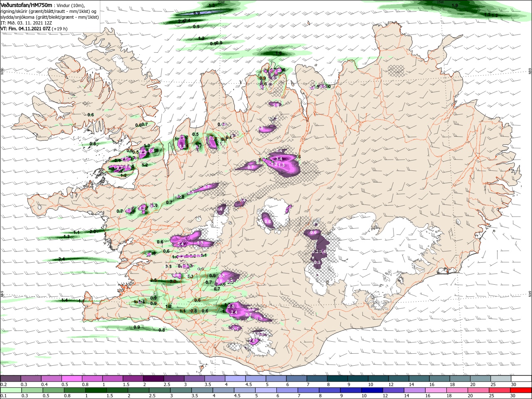
Task: Click the Veðurstofan/HM750m title text
Action: coord(27,5)
